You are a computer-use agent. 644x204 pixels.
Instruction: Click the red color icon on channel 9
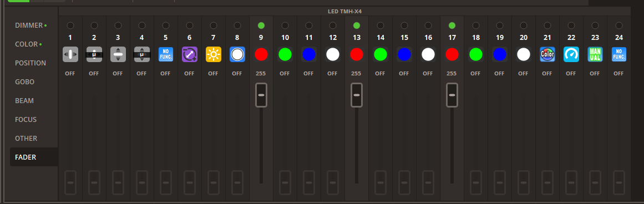point(261,54)
